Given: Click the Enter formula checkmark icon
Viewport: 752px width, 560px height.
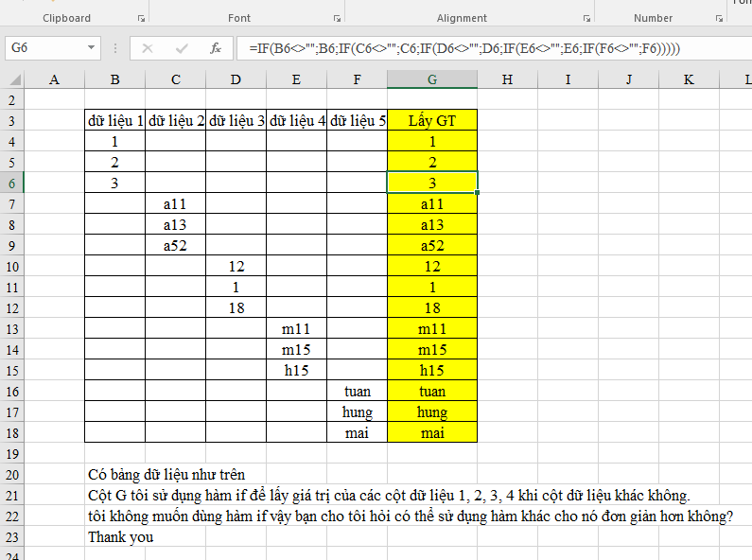Looking at the screenshot, I should pyautogui.click(x=182, y=48).
